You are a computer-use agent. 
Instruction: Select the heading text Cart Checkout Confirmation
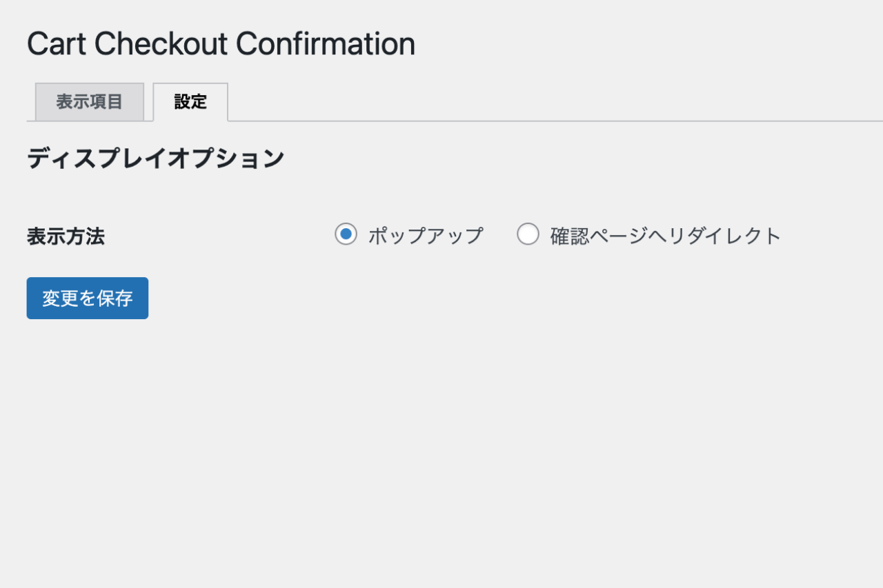(221, 44)
